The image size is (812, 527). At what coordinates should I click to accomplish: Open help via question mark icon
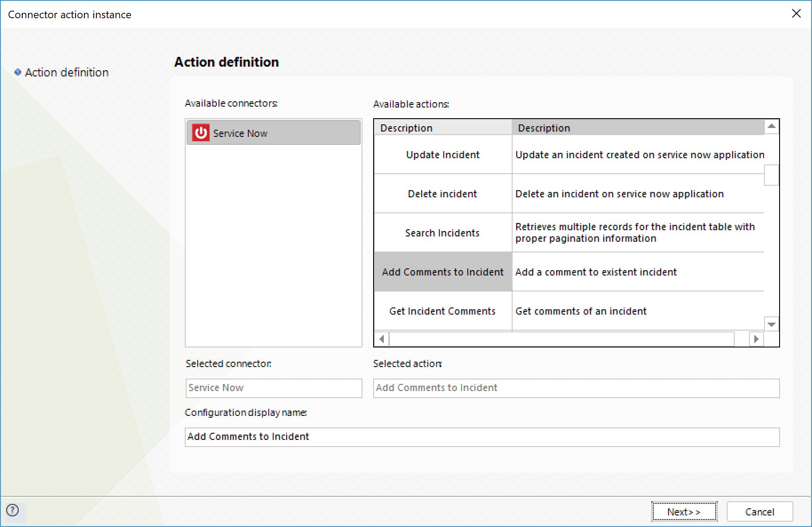point(13,510)
